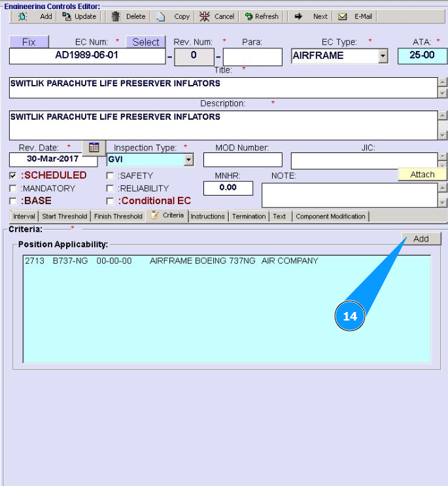Click the Para input field
The width and height of the screenshot is (448, 486).
coord(252,56)
